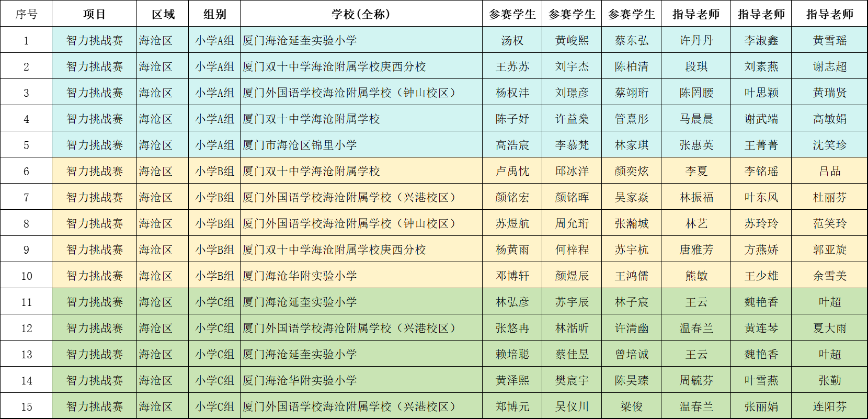Select teacher cell 夏大雨
The width and height of the screenshot is (868, 419).
coord(830,328)
